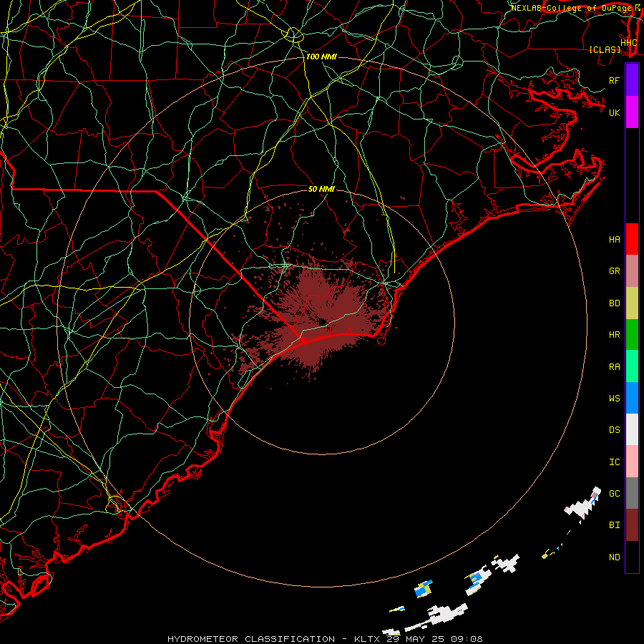Click the black radar site center dot
This screenshot has width=644, height=644.
322,321
